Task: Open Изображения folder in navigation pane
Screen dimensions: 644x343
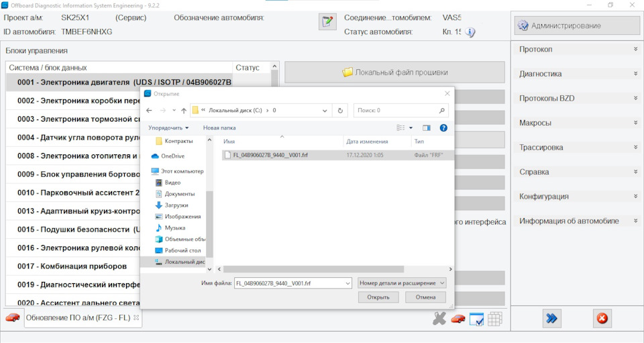Action: pos(178,217)
